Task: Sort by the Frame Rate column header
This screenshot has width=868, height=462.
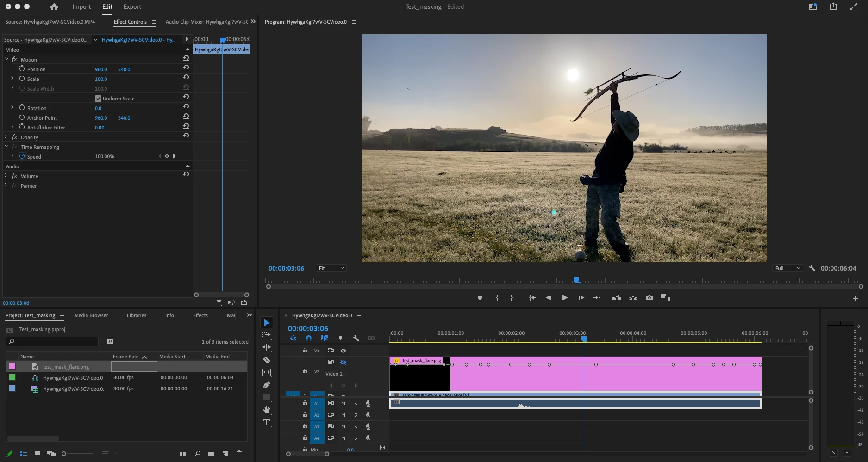Action: pos(126,357)
